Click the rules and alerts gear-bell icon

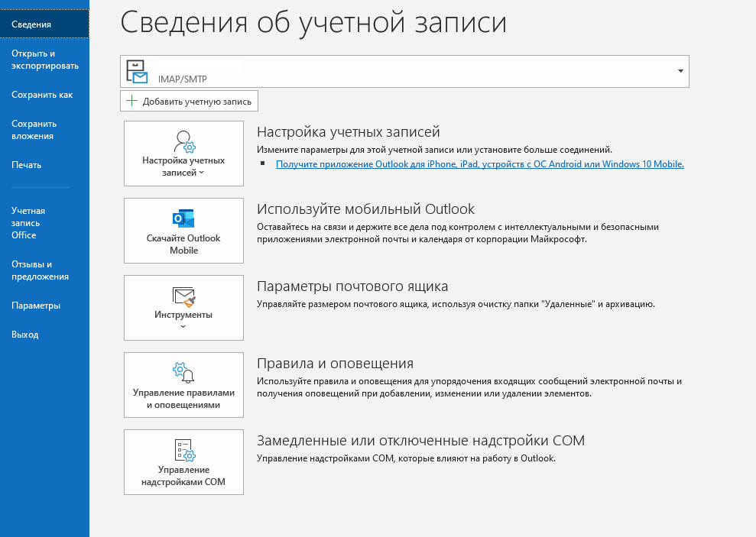point(183,373)
